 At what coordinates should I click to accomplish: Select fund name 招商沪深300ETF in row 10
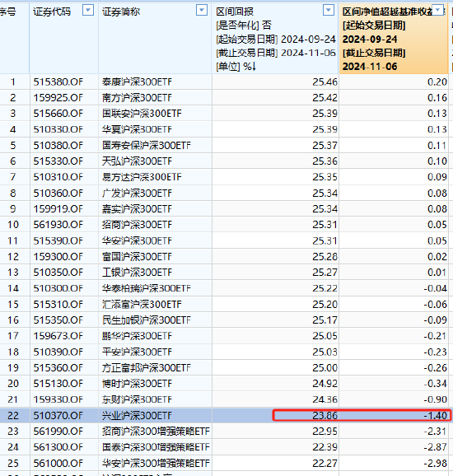(137, 225)
